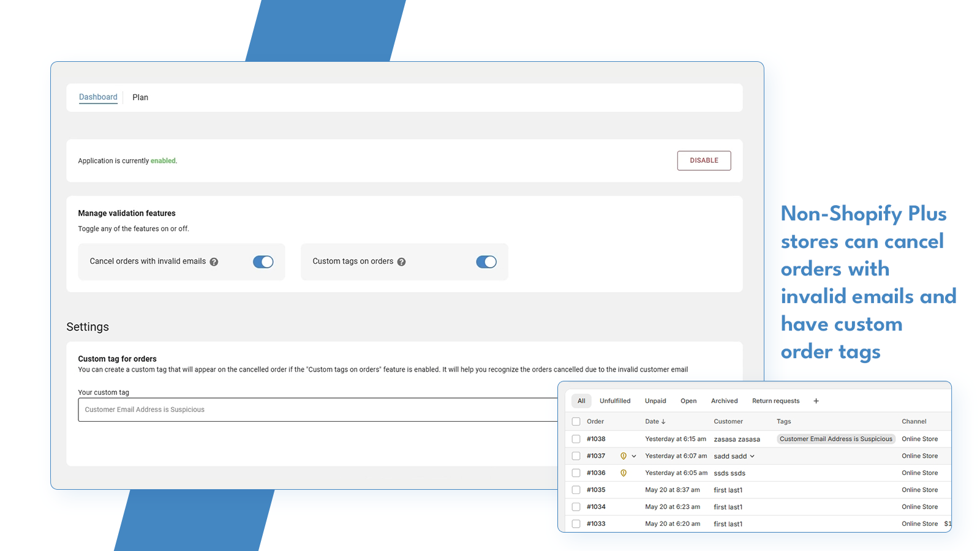Screen dimensions: 980x551
Task: Toggle Custom tags on orders switch
Action: (486, 262)
